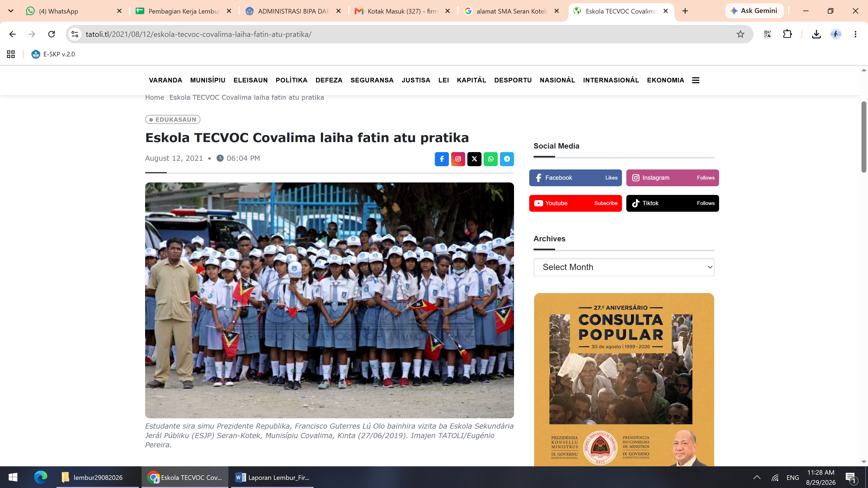Click the Ask Gemini button

754,11
